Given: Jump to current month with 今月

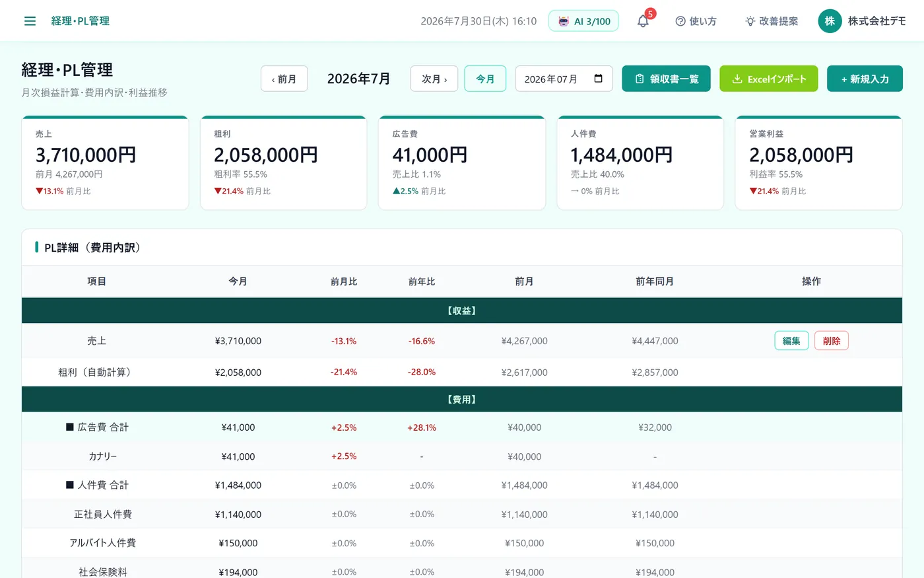Looking at the screenshot, I should 485,79.
